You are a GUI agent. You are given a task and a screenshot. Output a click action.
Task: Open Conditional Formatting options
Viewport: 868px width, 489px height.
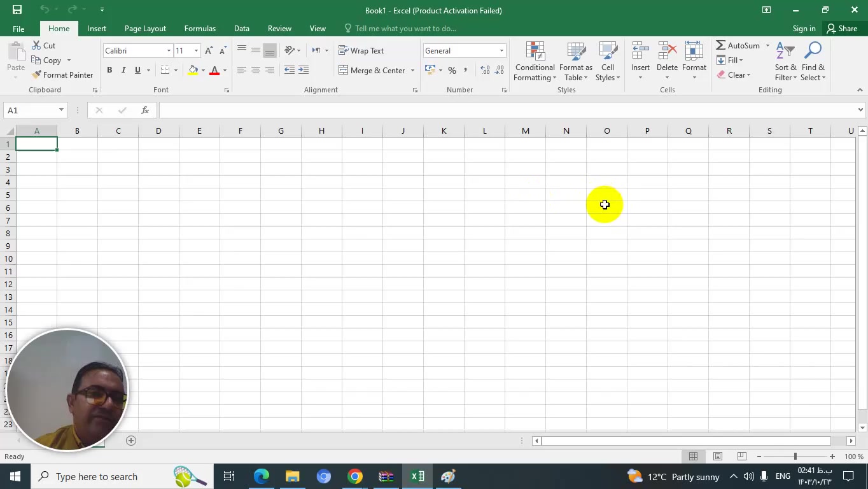pos(535,62)
